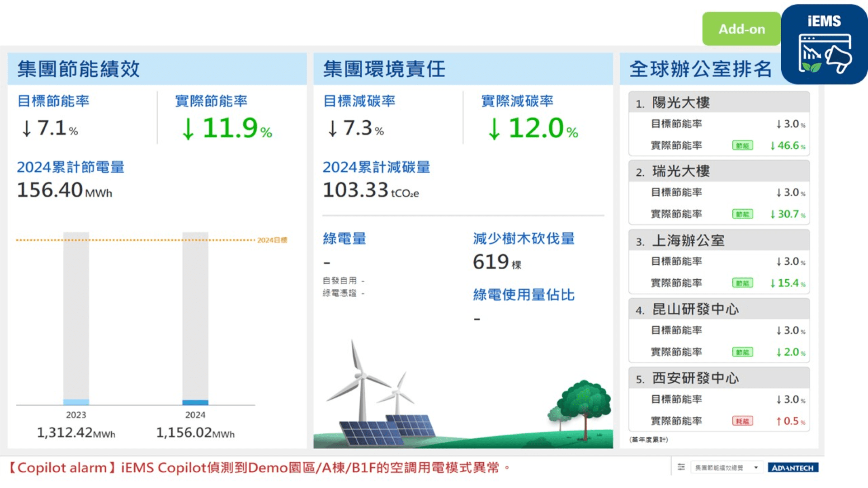Click 節能 badge under 瑞光大樓
Screen dimensions: 868x488
[742, 214]
